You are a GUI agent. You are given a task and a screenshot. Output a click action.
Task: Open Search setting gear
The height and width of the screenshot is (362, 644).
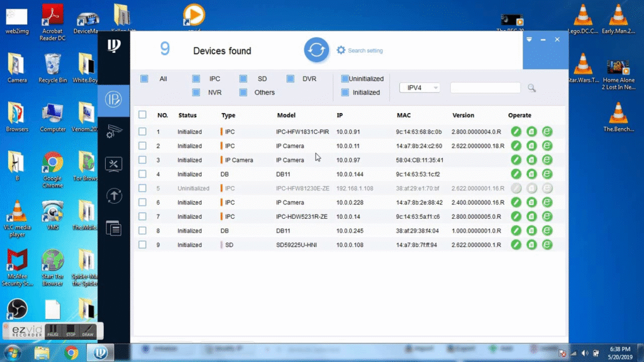click(341, 50)
